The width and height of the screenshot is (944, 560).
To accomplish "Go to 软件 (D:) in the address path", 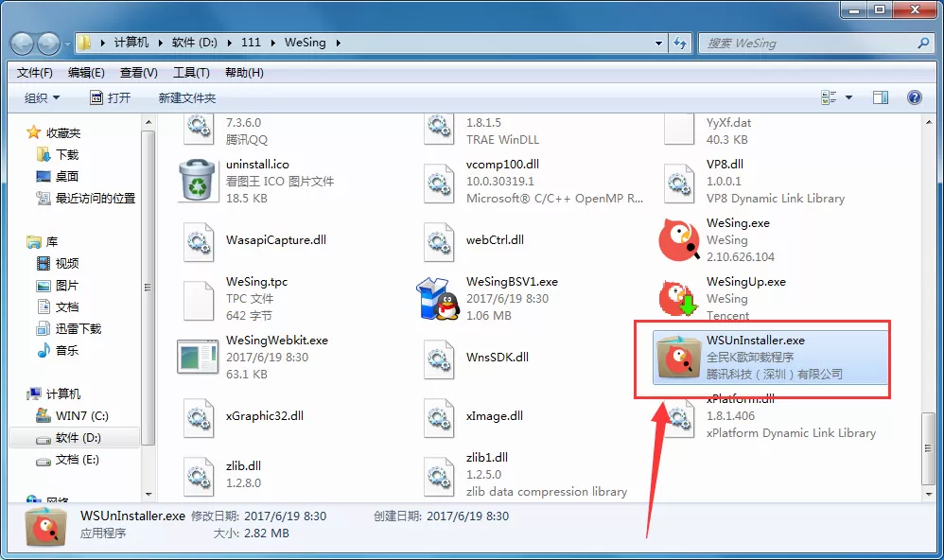I will pyautogui.click(x=195, y=43).
